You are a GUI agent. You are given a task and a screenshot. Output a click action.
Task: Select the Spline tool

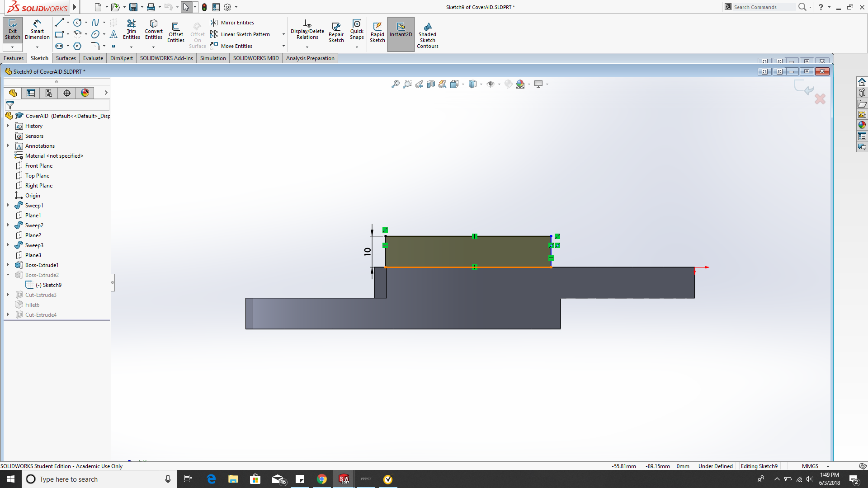pos(95,23)
